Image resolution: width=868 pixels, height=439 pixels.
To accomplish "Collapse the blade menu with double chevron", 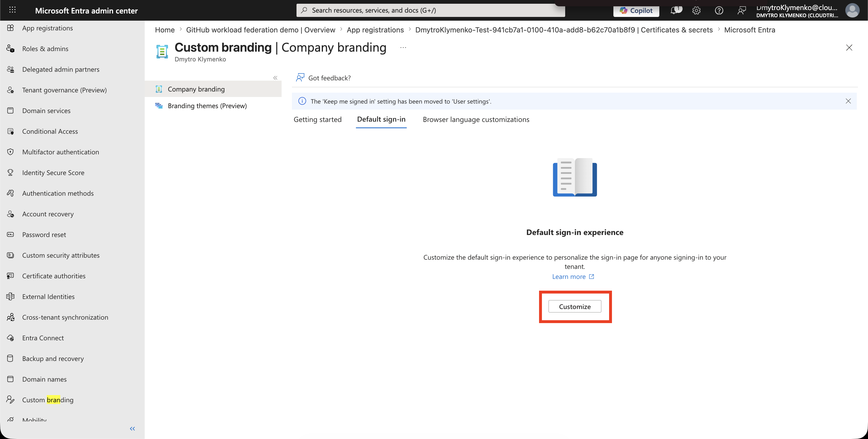I will tap(275, 78).
